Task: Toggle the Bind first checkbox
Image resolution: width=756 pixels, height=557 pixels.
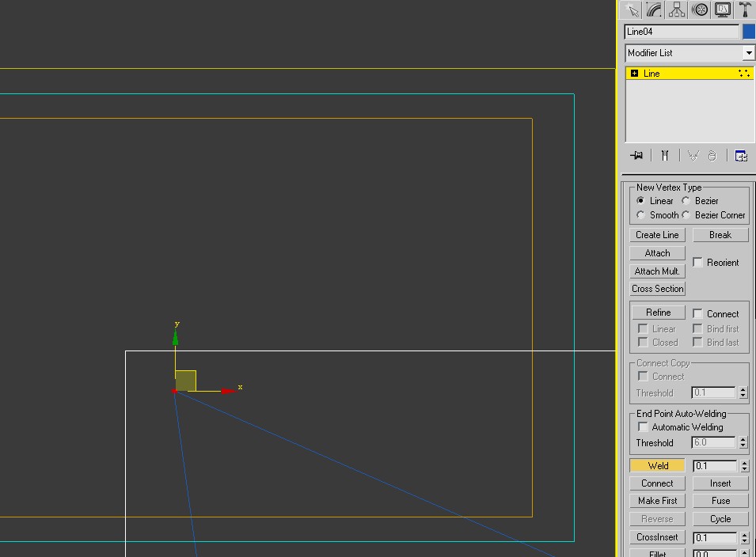Action: tap(697, 328)
